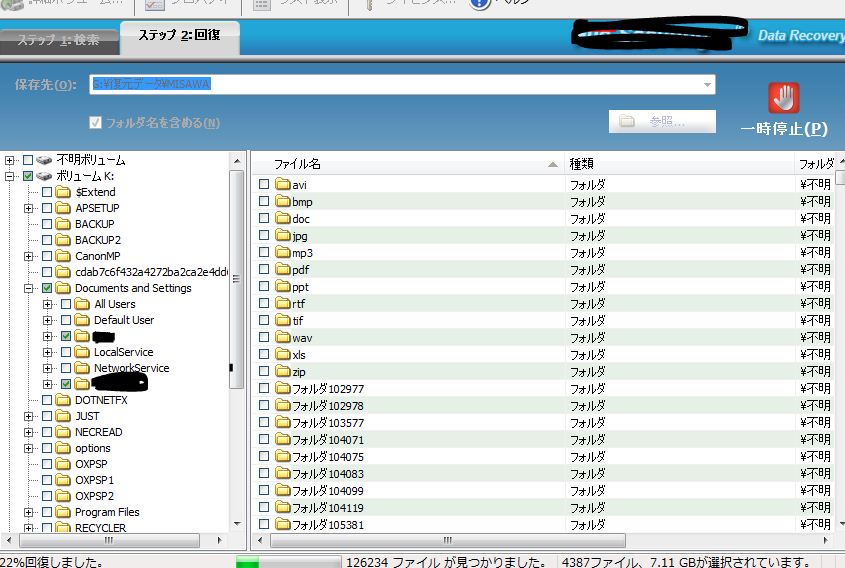Click the recovery progress bar

pos(287,561)
